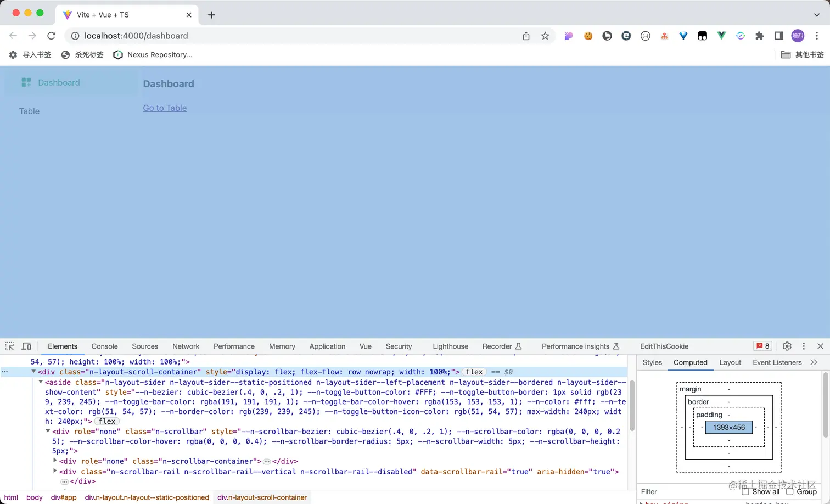The image size is (830, 504).
Task: Click the blue funnel extension icon
Action: [683, 36]
